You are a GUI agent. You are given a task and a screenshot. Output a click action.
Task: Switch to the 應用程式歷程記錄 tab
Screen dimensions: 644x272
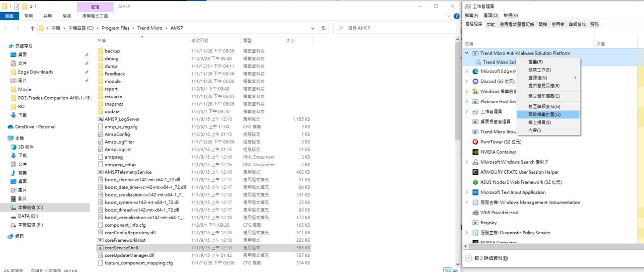click(x=517, y=24)
